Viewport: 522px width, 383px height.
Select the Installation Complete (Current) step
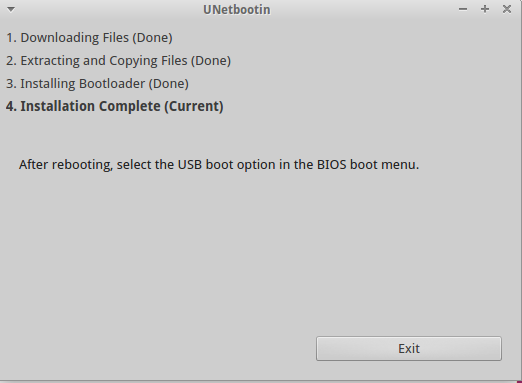coord(114,106)
